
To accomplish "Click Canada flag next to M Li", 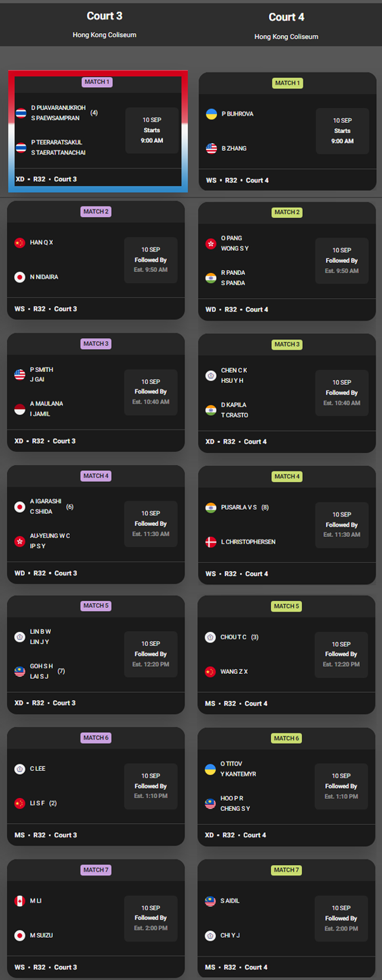I will pos(20,901).
